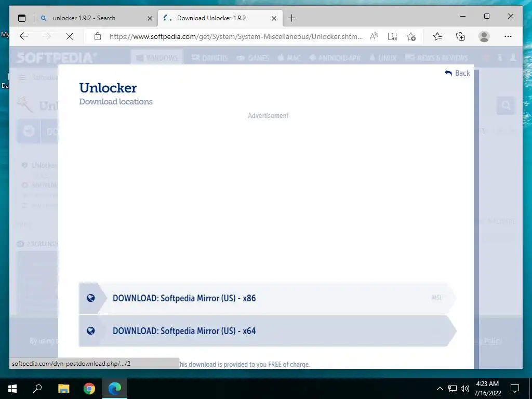Image resolution: width=532 pixels, height=399 pixels.
Task: Add this page to favorites
Action: 411,36
